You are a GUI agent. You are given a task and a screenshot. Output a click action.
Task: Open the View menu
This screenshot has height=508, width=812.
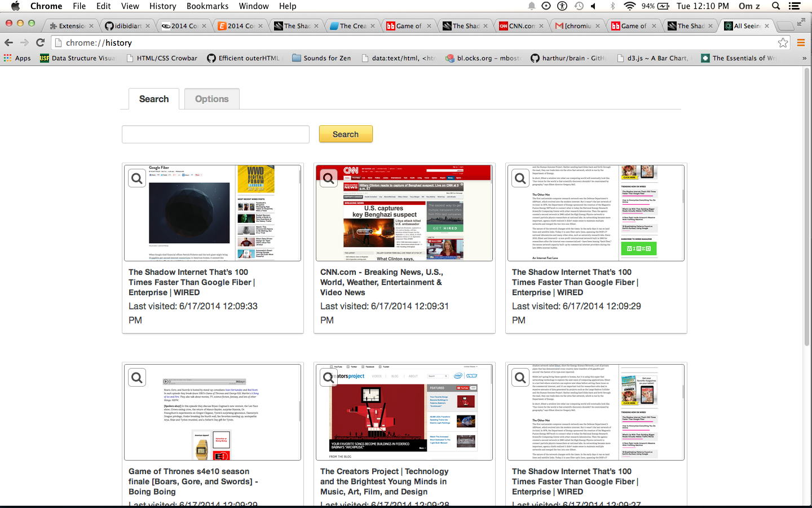130,6
